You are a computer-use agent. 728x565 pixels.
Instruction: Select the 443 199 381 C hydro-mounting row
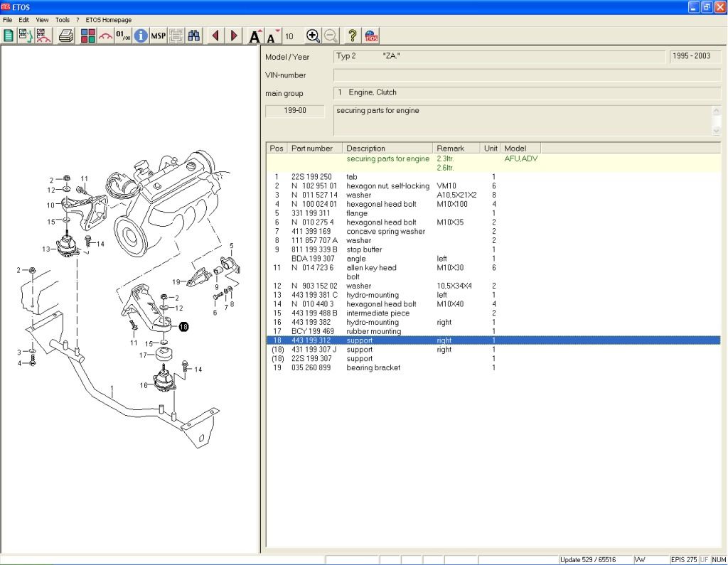[493, 295]
